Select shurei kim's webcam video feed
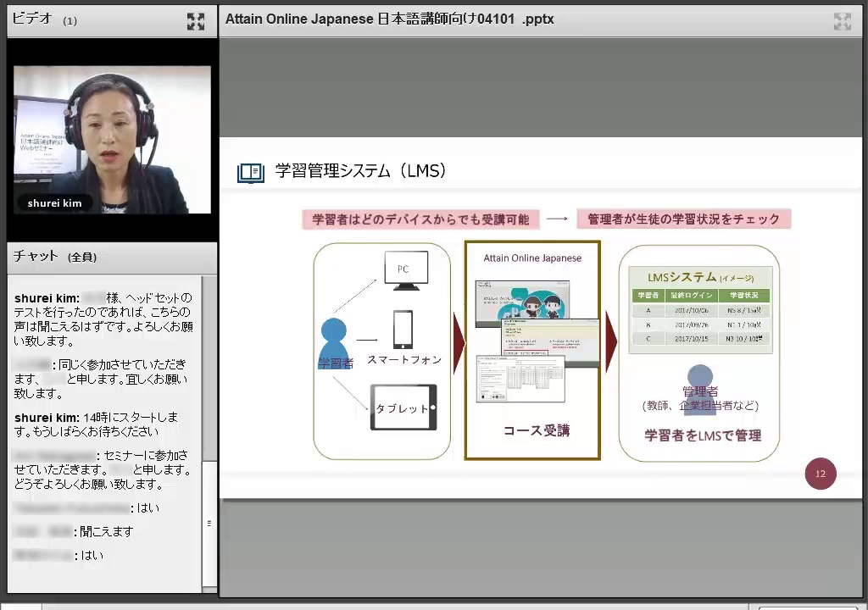The height and width of the screenshot is (610, 868). (112, 140)
